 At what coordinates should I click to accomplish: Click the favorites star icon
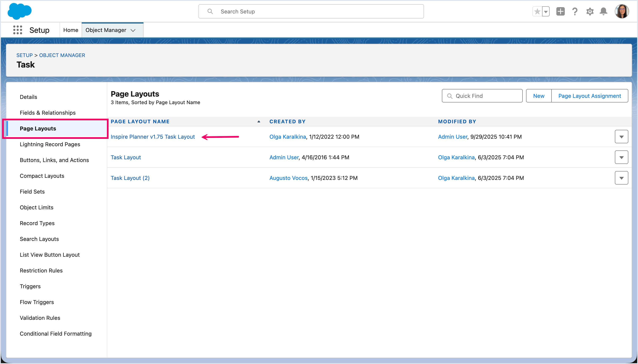537,12
